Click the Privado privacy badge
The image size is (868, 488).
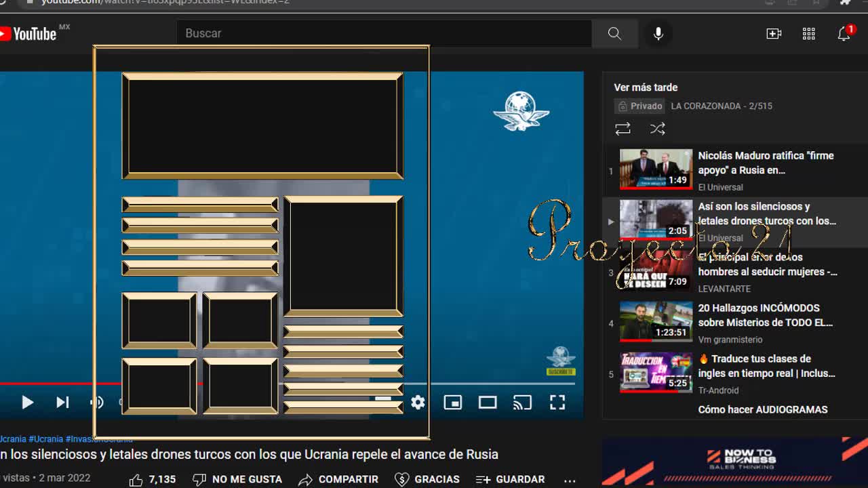[x=639, y=106]
